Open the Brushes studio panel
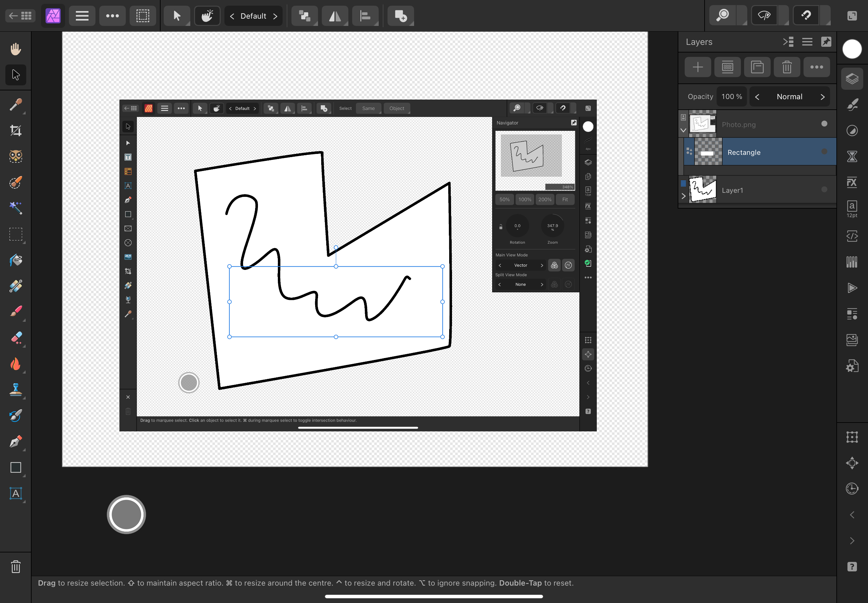This screenshot has width=868, height=603. click(x=852, y=105)
